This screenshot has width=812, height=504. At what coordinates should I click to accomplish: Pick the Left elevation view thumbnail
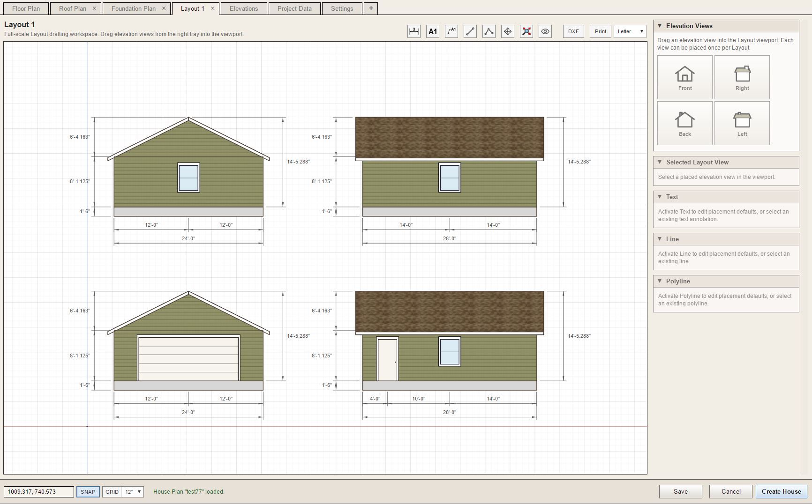(742, 123)
